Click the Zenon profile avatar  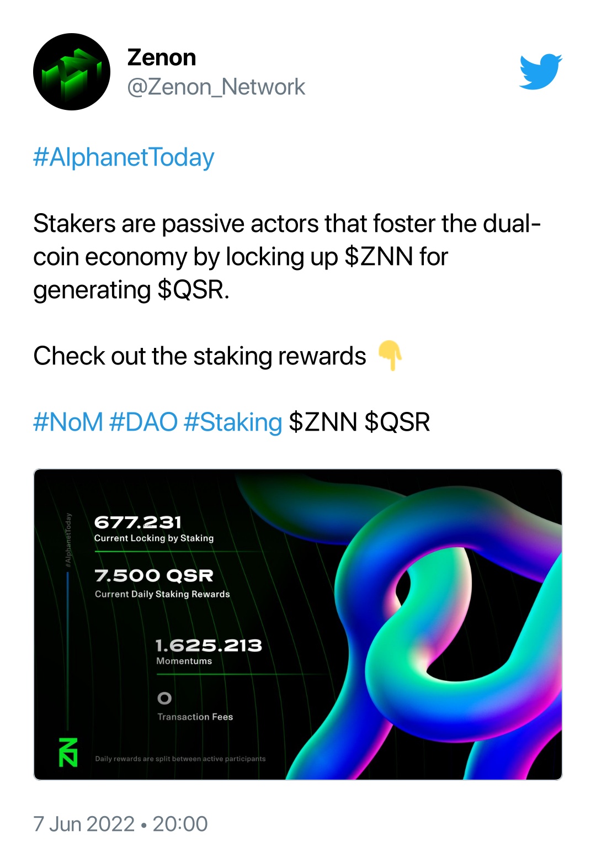click(x=72, y=72)
